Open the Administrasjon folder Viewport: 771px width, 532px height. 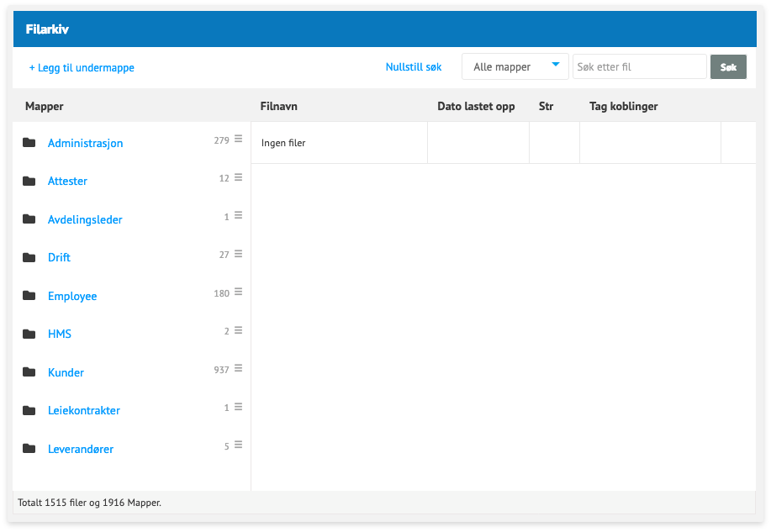pos(85,144)
